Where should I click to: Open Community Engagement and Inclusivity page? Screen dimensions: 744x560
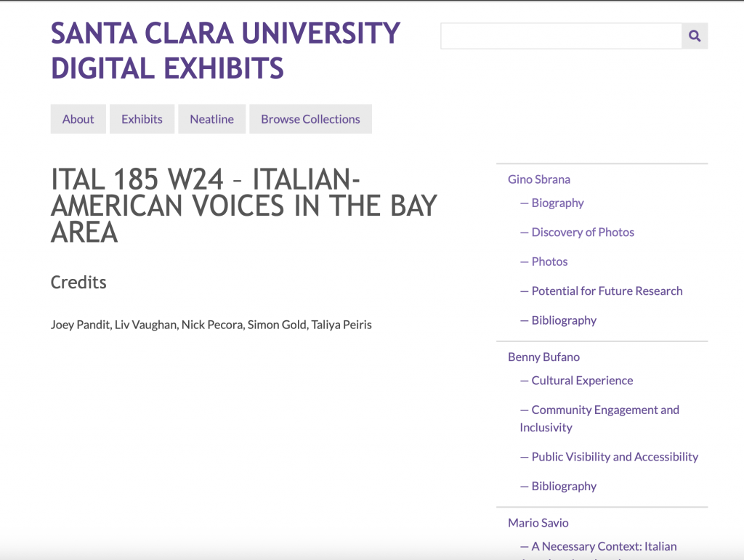[599, 418]
